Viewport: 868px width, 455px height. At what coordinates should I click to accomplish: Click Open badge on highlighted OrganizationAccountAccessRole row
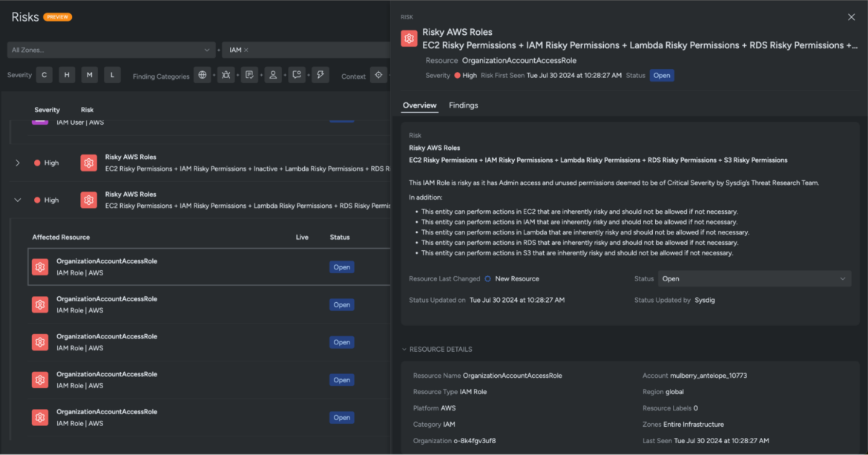click(x=341, y=266)
